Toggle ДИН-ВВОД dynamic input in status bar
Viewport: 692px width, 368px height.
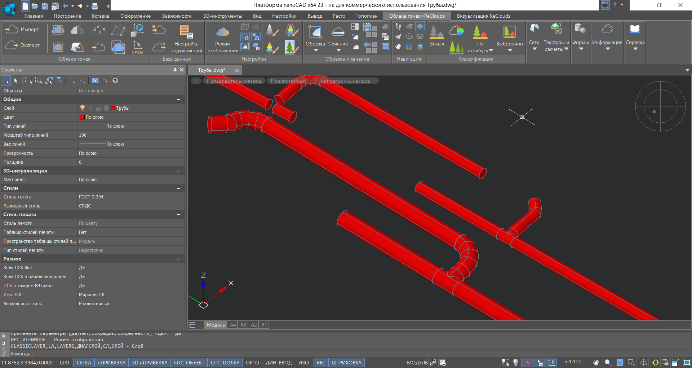[279, 363]
